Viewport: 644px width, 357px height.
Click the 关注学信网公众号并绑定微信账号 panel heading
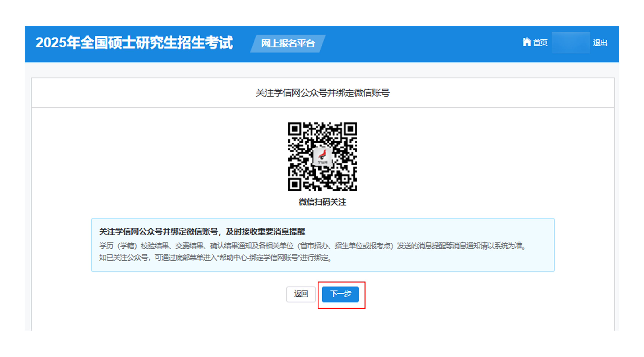pyautogui.click(x=322, y=93)
